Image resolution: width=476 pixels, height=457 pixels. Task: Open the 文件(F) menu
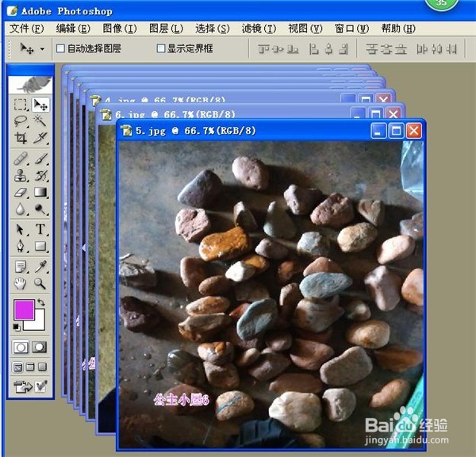[27, 29]
